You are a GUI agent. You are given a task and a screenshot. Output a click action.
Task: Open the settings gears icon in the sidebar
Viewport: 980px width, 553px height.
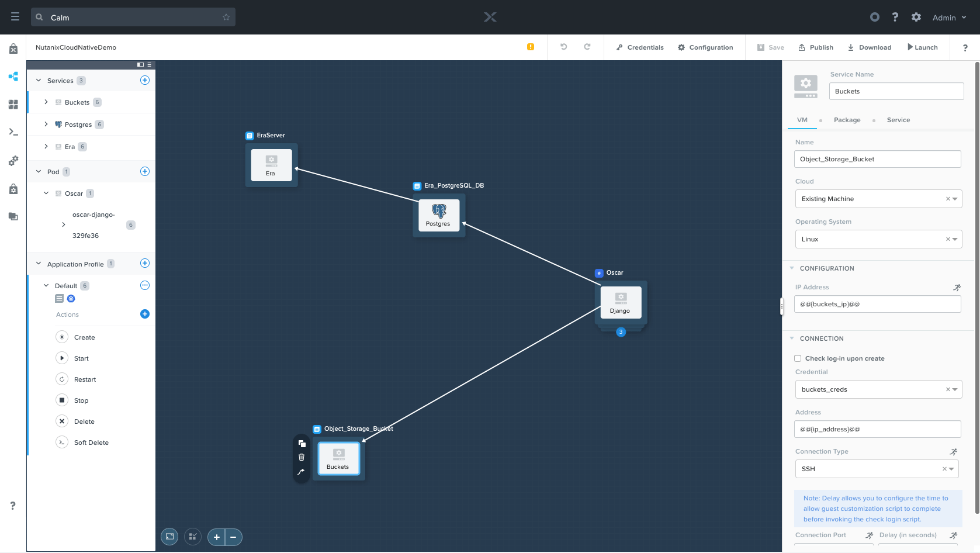point(13,160)
